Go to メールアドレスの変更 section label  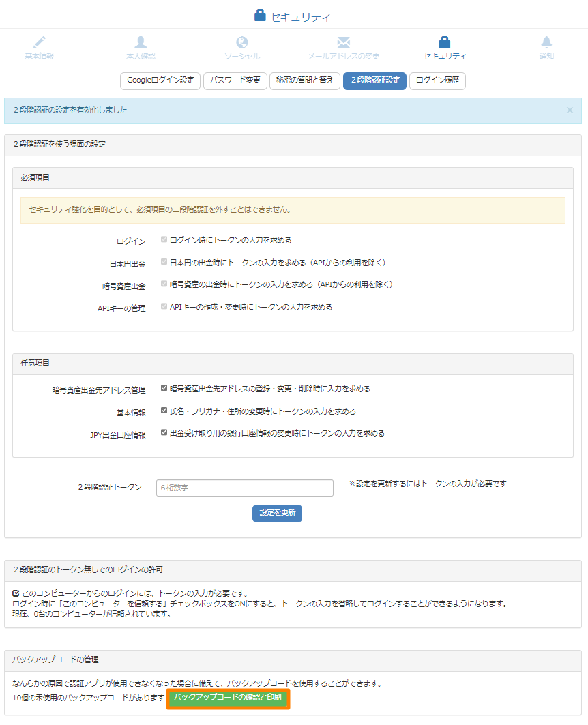(x=344, y=56)
